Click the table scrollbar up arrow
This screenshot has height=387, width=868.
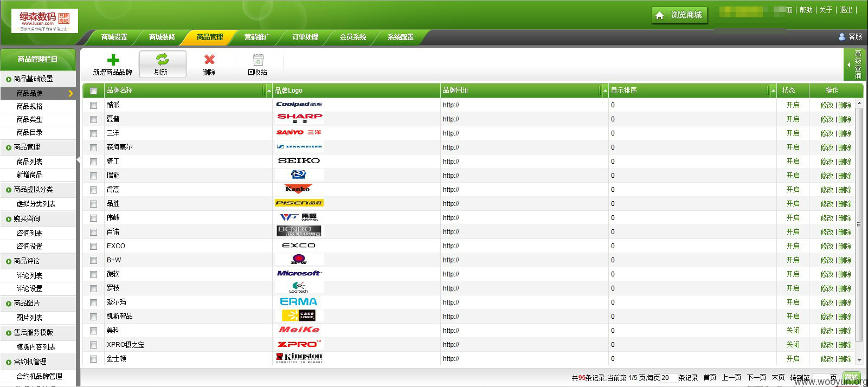tap(859, 102)
